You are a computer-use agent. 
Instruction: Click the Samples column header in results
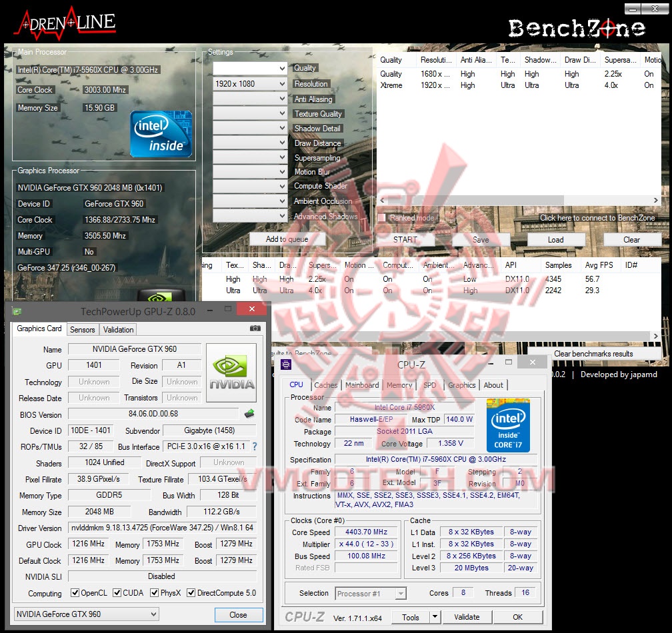559,265
